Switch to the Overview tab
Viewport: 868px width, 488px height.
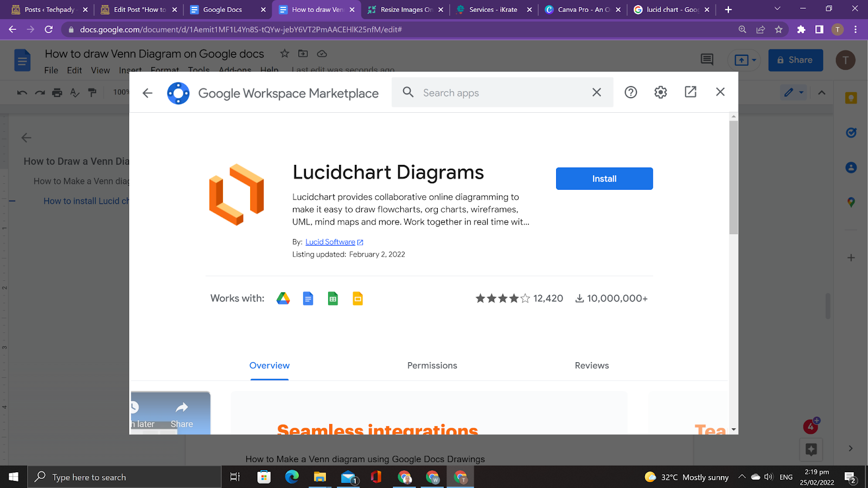[270, 365]
